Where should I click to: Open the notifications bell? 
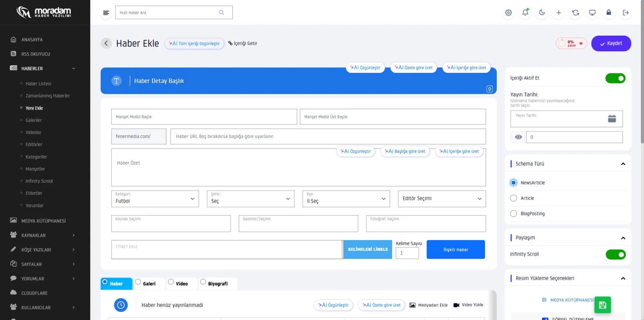525,12
